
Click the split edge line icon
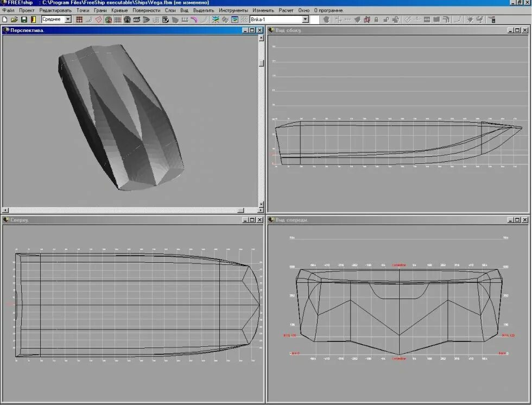(x=417, y=20)
